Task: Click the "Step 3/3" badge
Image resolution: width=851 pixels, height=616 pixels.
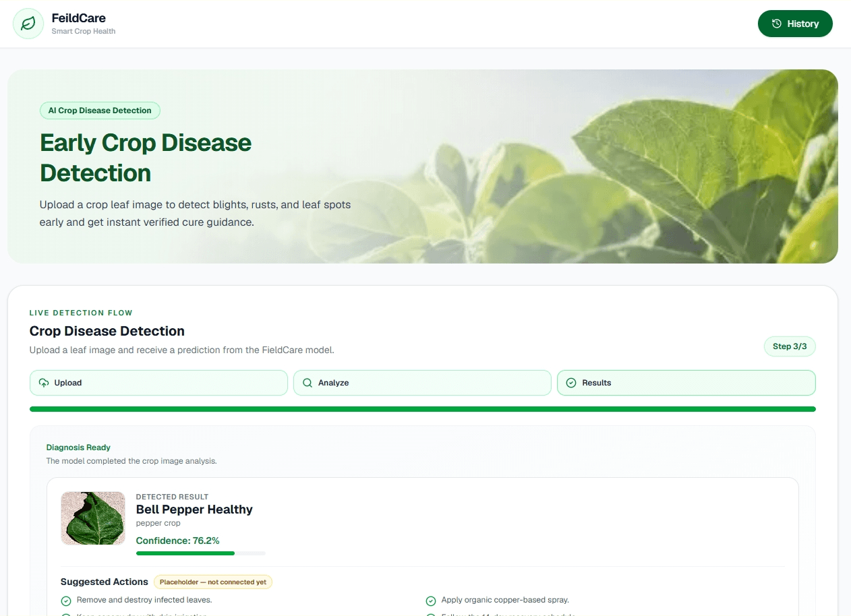Action: click(790, 346)
